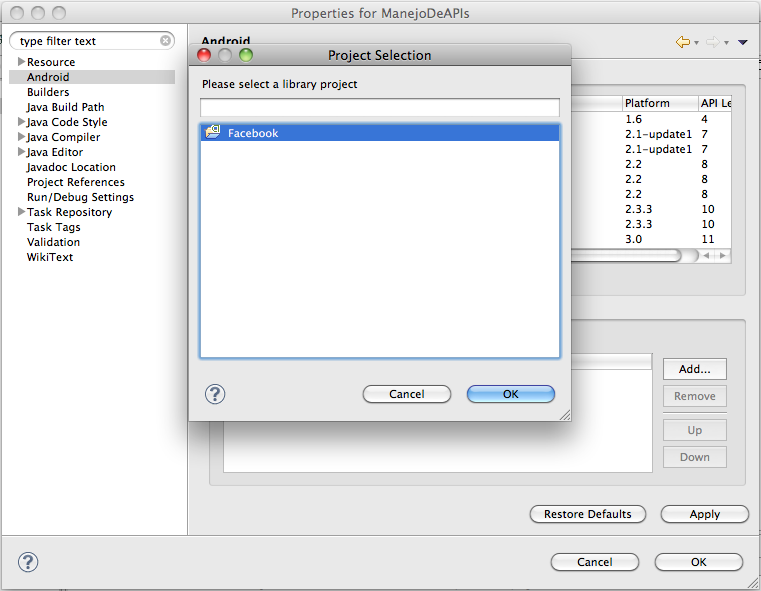
Task: Click the horizontal scrollbar of targets table
Action: point(626,255)
